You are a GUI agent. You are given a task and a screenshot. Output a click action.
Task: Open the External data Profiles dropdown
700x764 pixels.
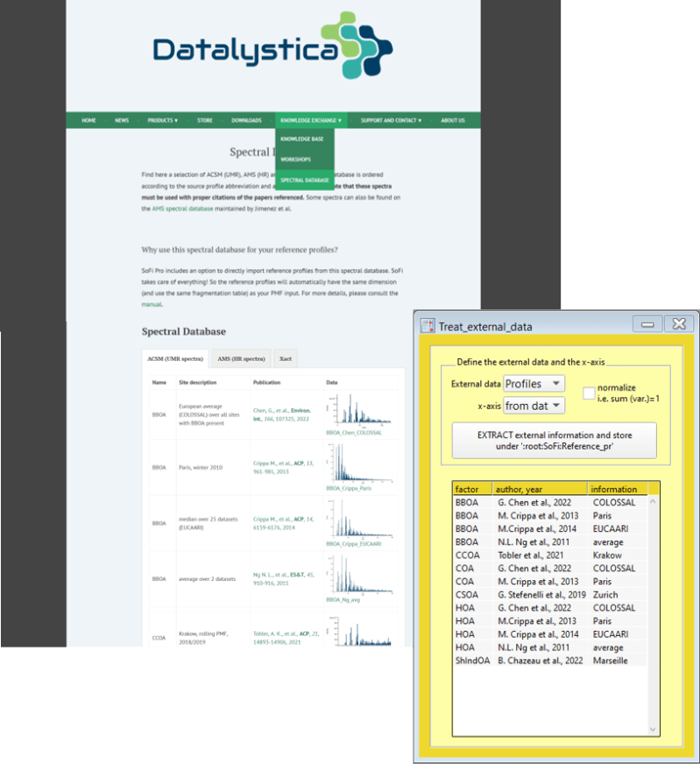(x=534, y=384)
